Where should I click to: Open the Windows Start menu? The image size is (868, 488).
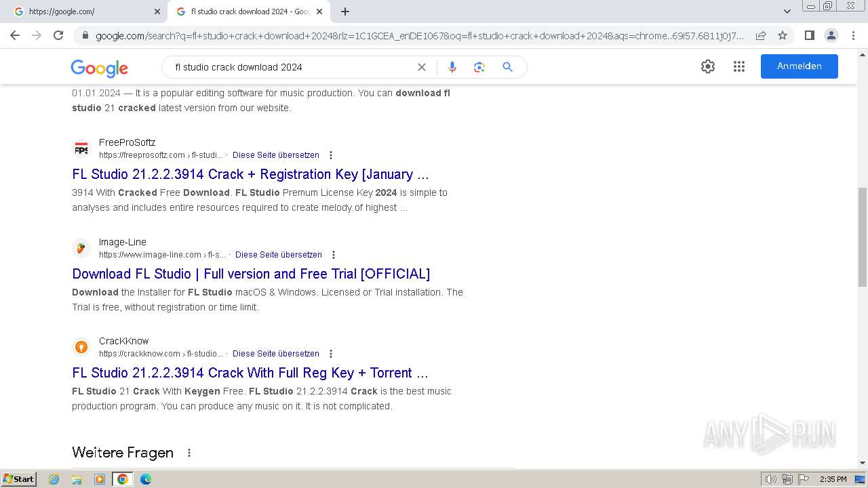pyautogui.click(x=18, y=479)
